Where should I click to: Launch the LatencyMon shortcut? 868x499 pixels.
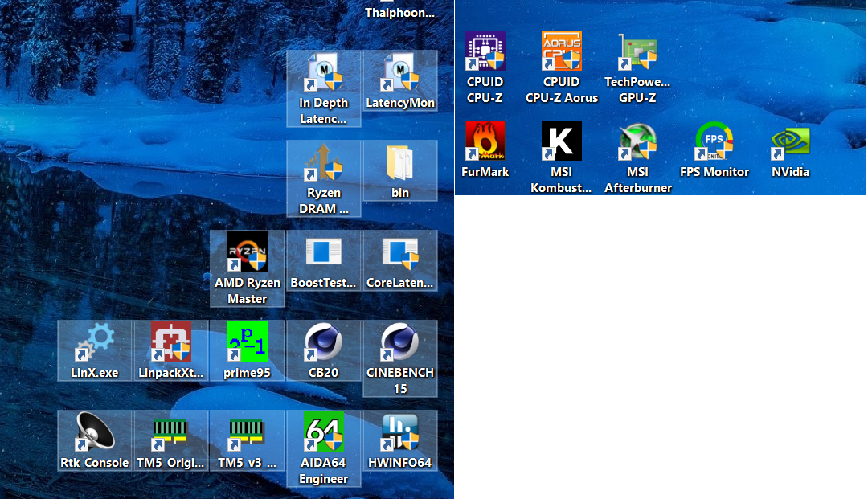(x=399, y=81)
